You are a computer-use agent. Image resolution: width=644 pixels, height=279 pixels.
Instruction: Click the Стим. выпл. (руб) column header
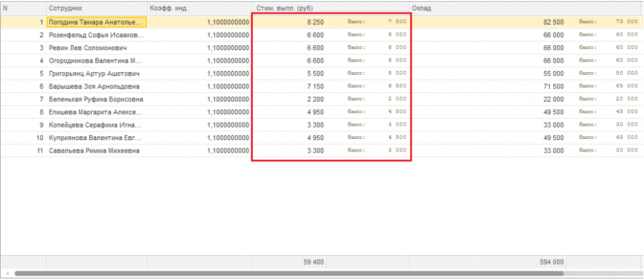330,8
